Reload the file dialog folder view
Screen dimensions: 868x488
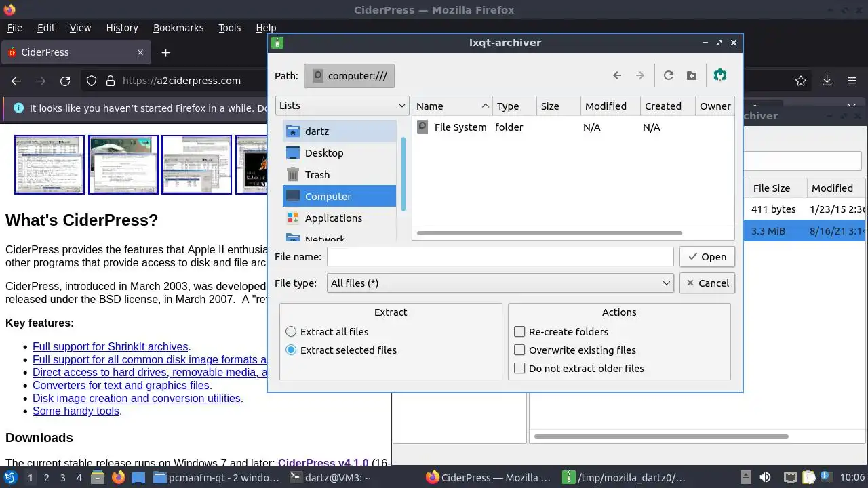669,76
